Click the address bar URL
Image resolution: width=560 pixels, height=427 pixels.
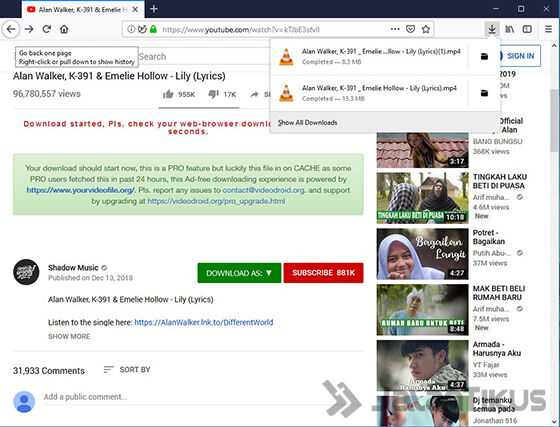[x=241, y=29]
